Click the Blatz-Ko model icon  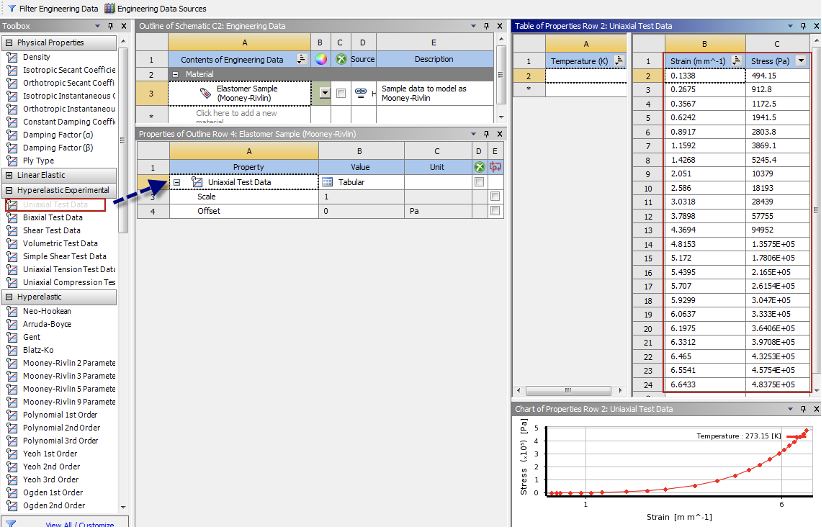click(12, 350)
